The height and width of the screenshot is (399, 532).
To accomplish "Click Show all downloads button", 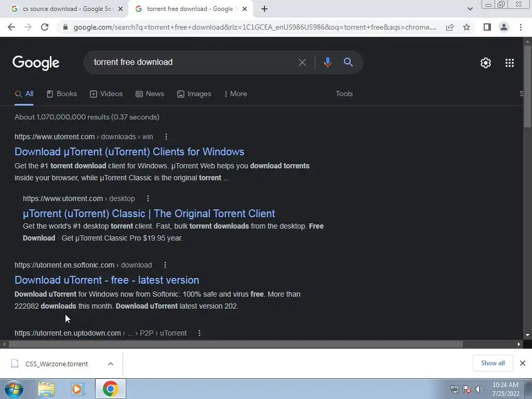I will coord(493,363).
